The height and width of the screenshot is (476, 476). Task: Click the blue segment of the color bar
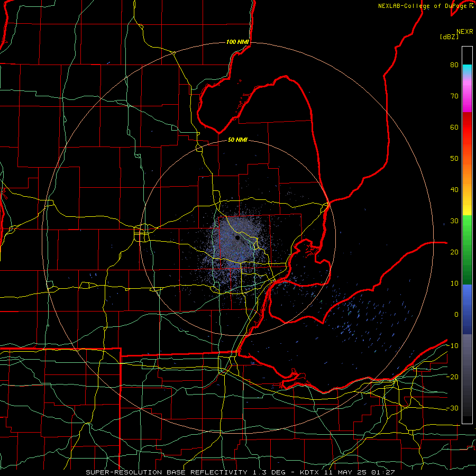467,309
